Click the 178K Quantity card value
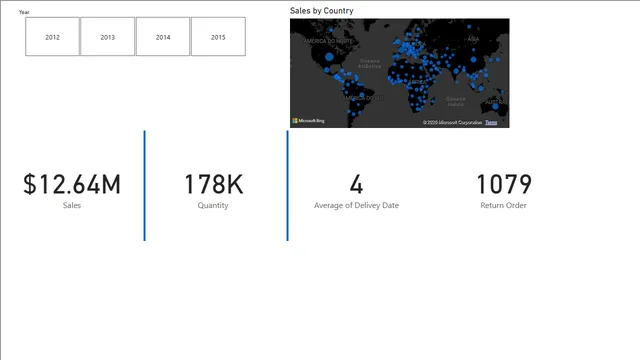The width and height of the screenshot is (640, 360). click(213, 184)
